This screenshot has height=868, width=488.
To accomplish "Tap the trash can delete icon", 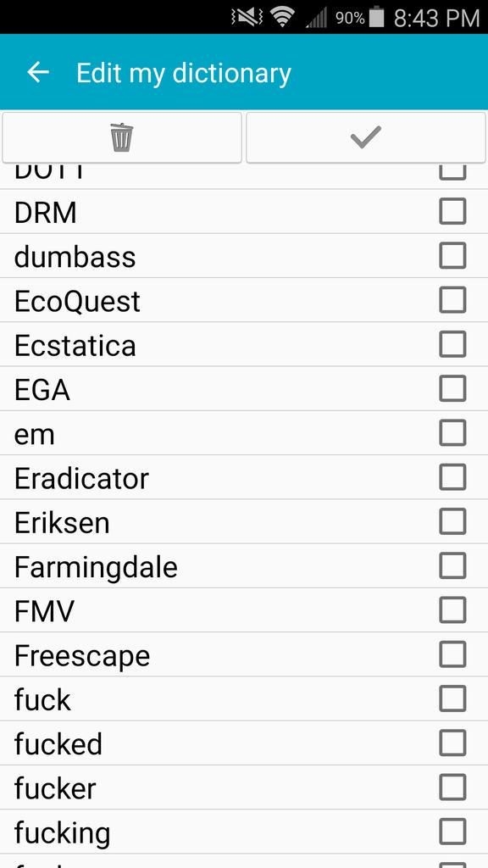I will [122, 137].
